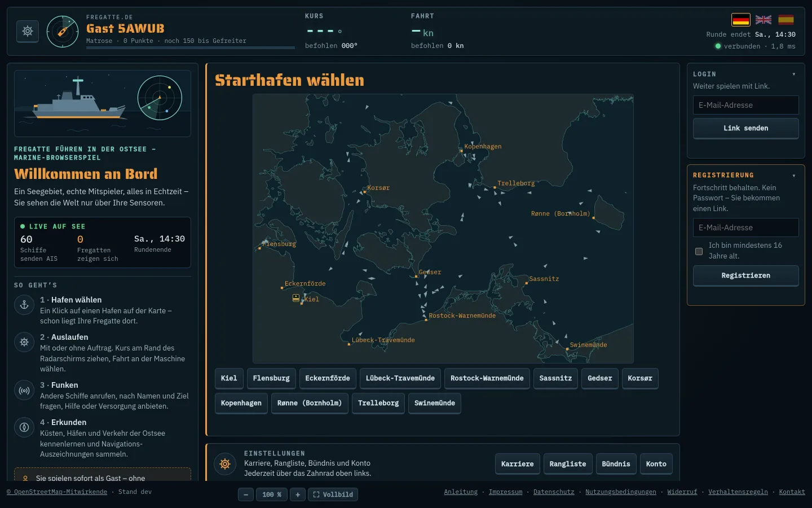
Task: Open the Bündnis section
Action: (616, 464)
